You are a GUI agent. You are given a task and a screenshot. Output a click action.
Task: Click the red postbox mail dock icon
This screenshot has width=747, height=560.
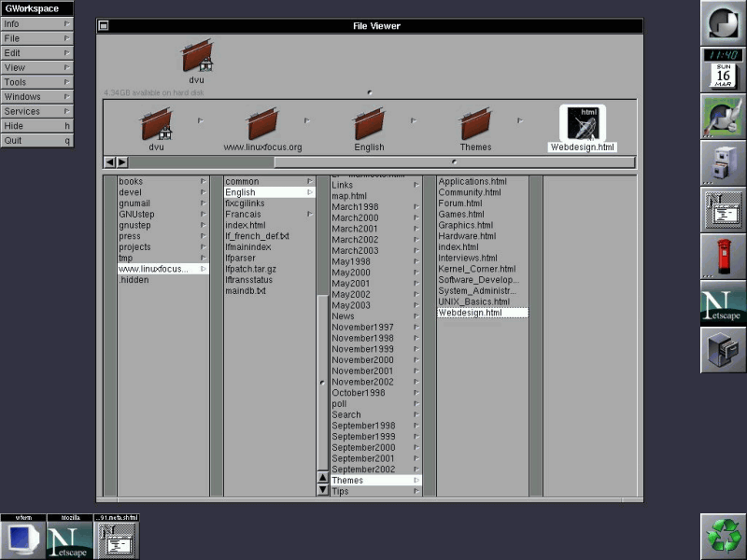(724, 257)
